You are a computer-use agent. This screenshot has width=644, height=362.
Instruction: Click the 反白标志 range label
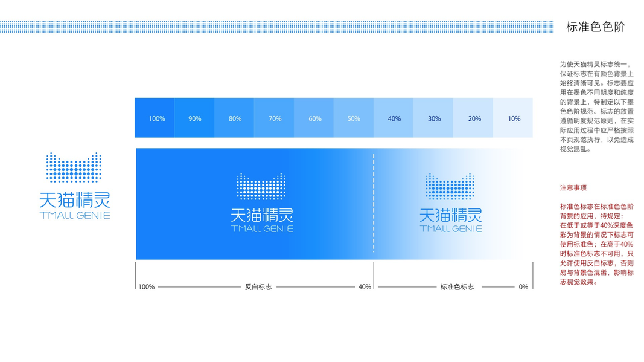(258, 286)
